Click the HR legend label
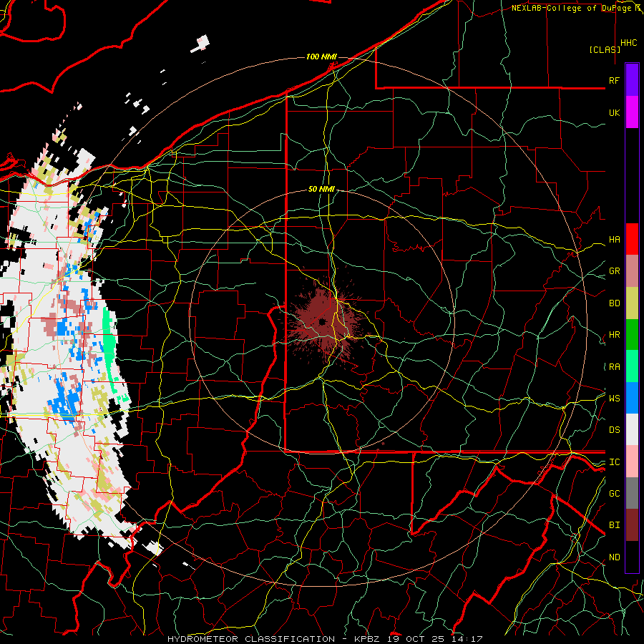This screenshot has width=644, height=644. 614,335
